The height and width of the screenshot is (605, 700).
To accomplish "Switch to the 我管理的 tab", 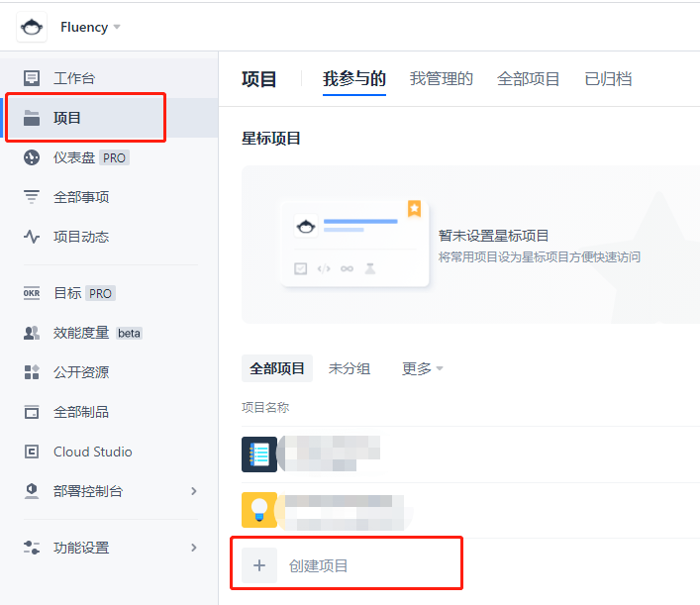I will [442, 79].
